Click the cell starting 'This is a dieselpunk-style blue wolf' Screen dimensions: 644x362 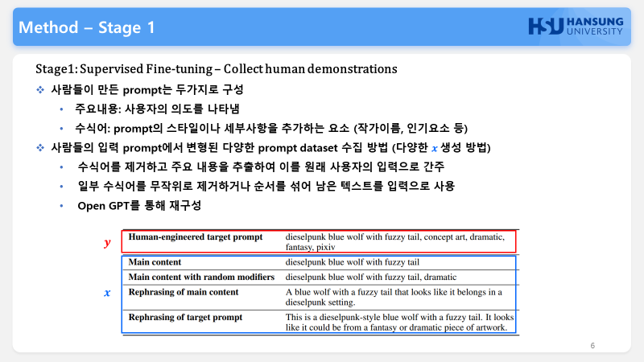click(399, 323)
